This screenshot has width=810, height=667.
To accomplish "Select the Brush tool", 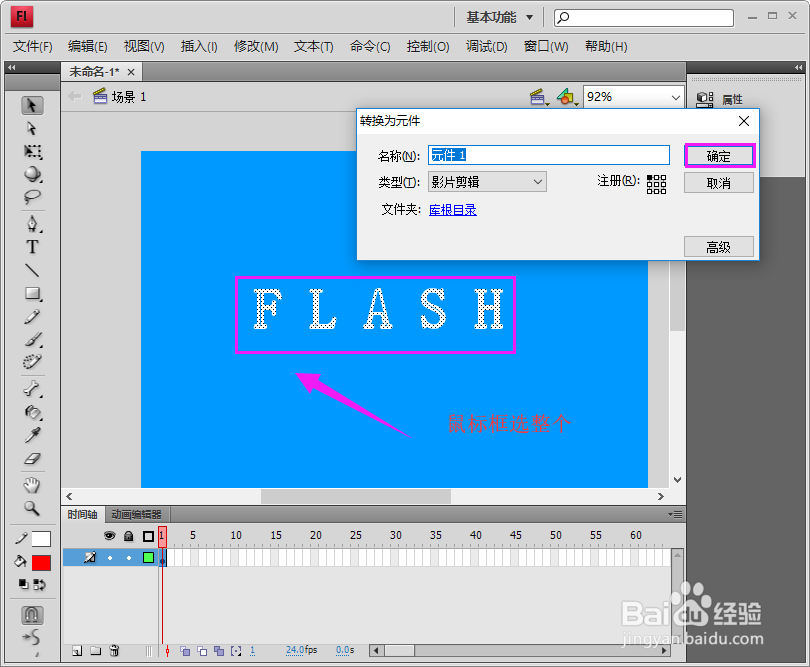I will click(x=33, y=339).
